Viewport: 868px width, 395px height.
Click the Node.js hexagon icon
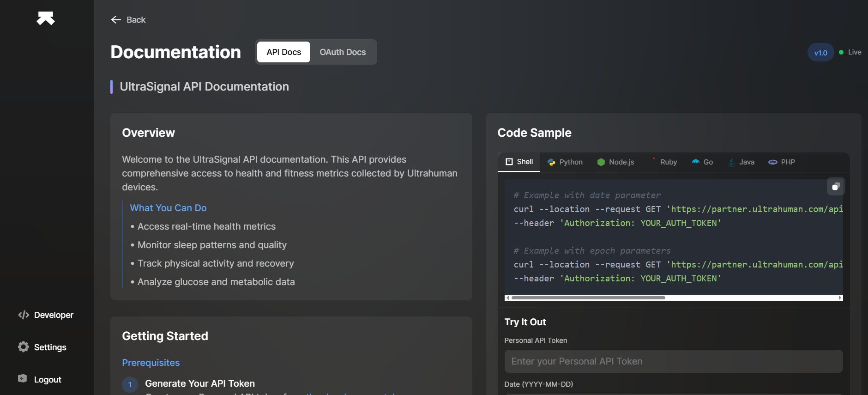click(601, 162)
